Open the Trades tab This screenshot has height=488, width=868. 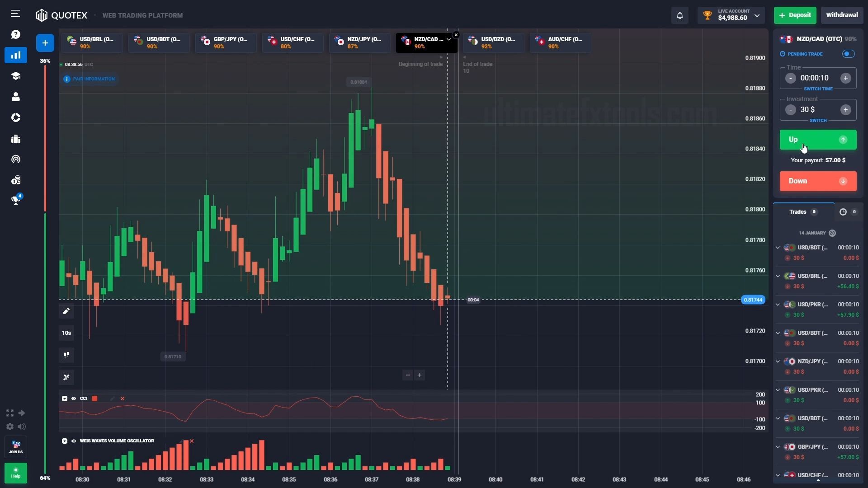tap(803, 212)
